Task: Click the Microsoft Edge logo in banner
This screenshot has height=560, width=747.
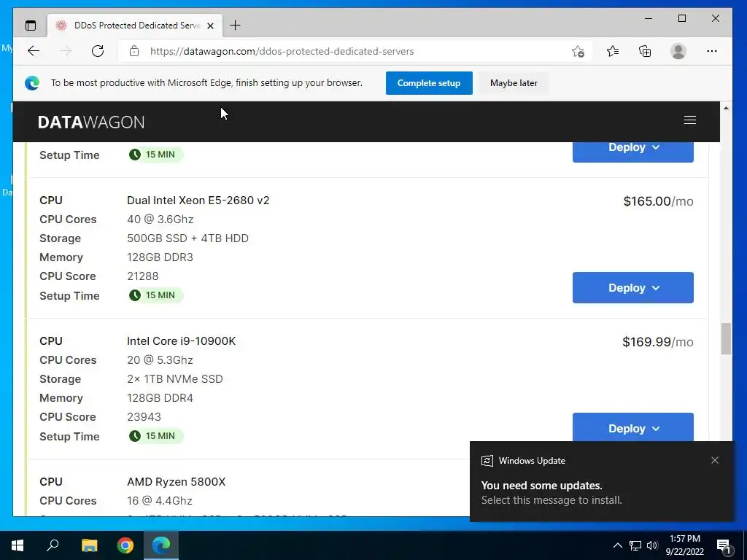Action: coord(32,83)
